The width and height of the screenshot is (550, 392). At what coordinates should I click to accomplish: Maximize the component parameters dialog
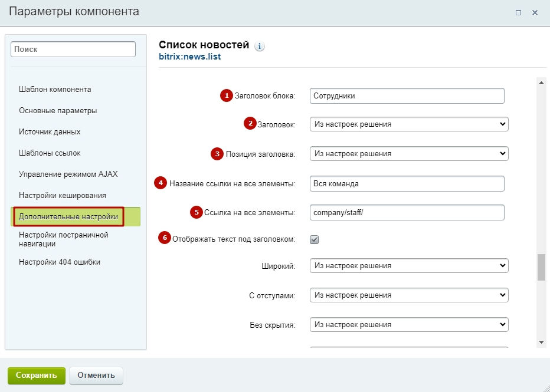519,12
